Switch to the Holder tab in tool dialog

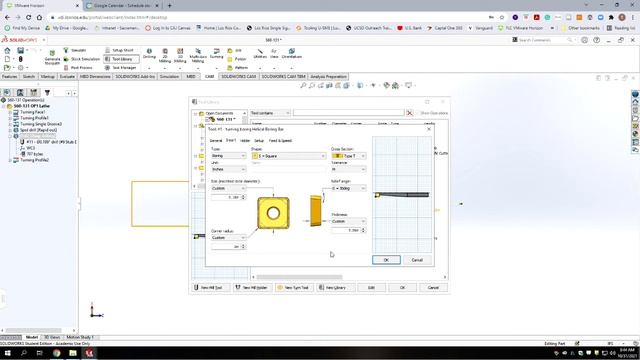click(x=245, y=140)
